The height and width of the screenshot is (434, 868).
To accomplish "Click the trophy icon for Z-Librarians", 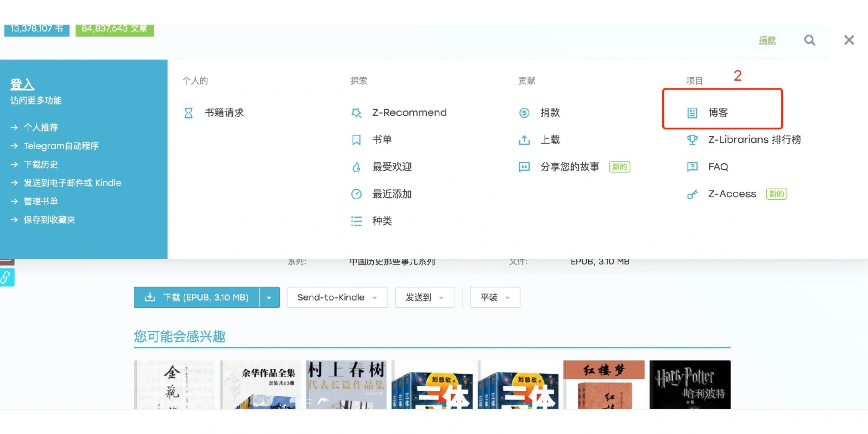I will 692,140.
